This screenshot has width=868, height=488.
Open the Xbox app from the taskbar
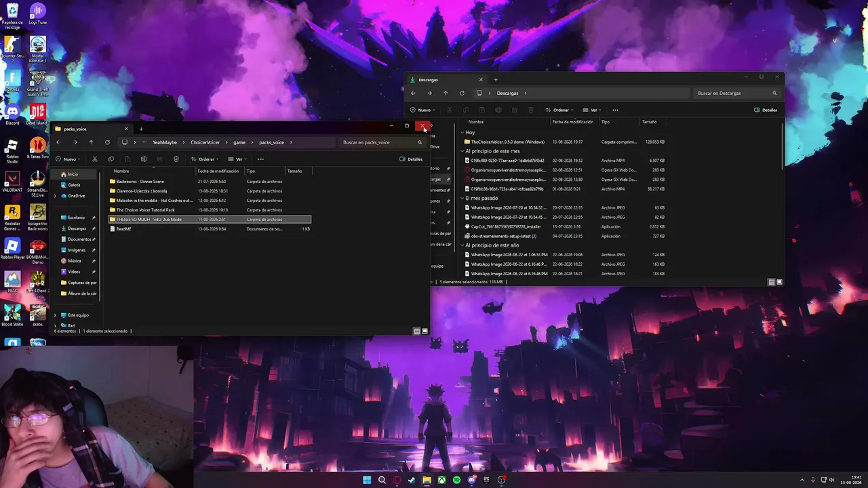point(441,480)
